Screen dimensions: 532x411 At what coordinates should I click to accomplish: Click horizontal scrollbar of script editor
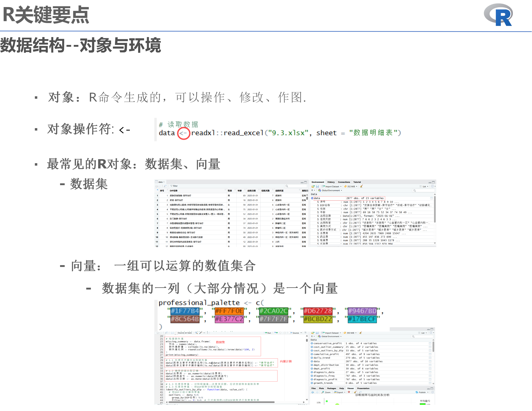221,402
